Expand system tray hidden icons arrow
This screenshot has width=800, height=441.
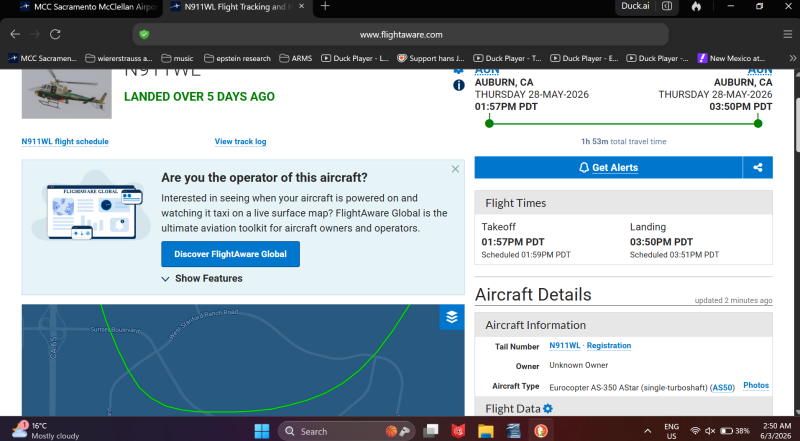(647, 431)
